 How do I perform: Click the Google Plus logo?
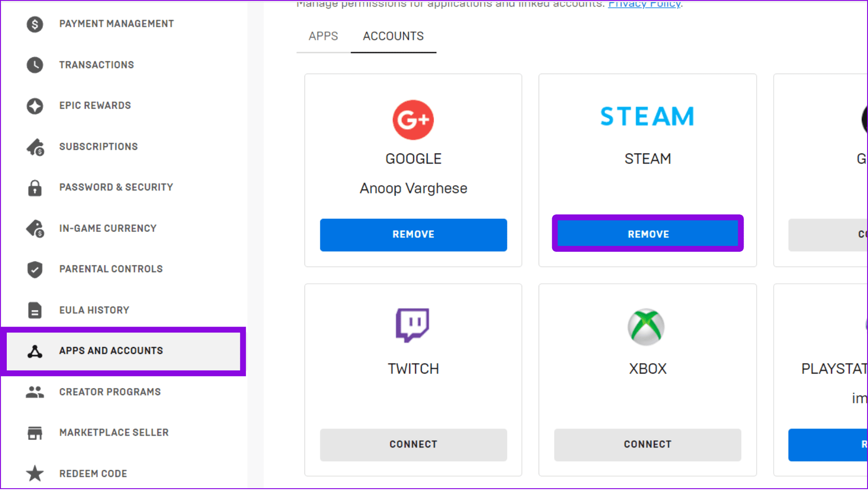(x=413, y=120)
